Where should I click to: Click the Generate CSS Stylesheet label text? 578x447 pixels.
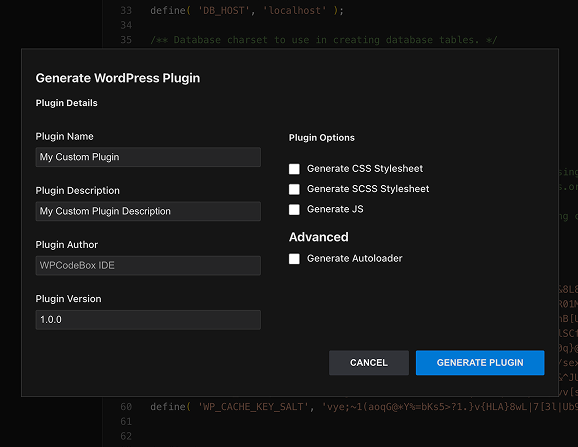click(365, 168)
